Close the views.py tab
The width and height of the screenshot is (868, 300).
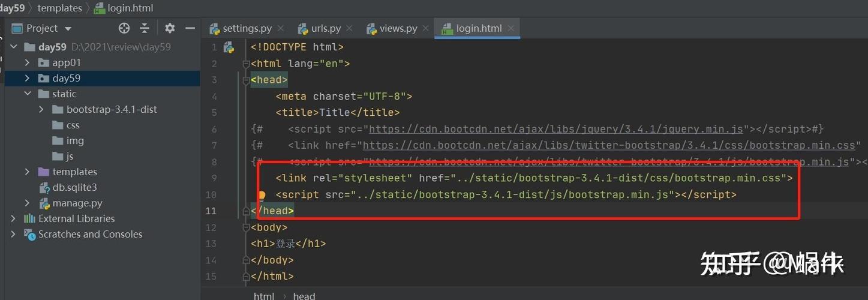click(x=426, y=28)
